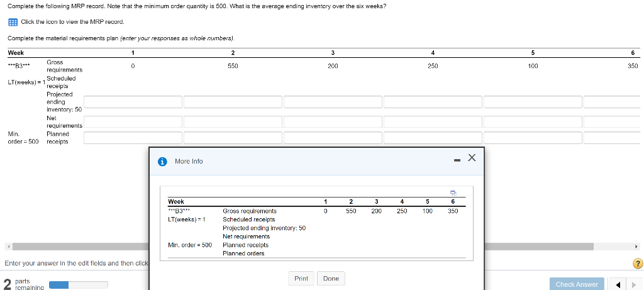The height and width of the screenshot is (290, 644).
Task: Click the Done button
Action: click(x=331, y=279)
